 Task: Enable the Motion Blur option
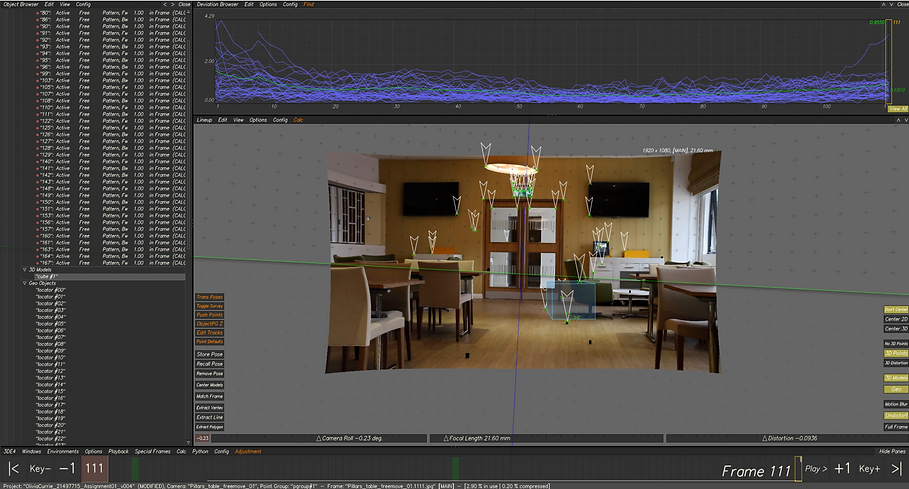[896, 404]
